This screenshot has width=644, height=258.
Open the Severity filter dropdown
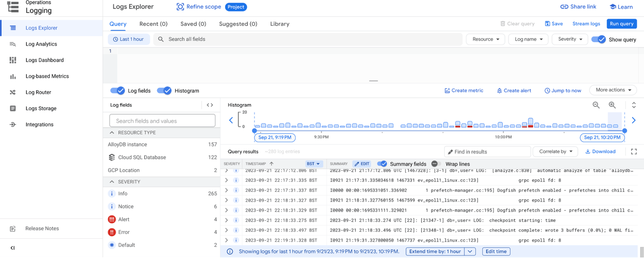click(x=570, y=39)
